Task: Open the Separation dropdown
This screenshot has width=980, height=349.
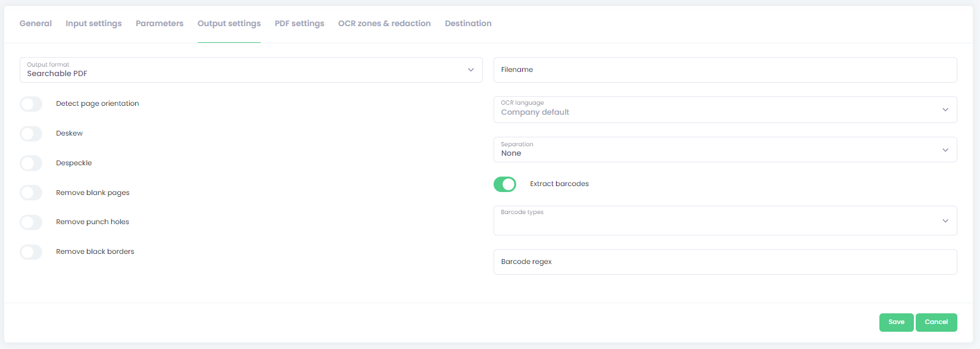Action: click(x=725, y=149)
